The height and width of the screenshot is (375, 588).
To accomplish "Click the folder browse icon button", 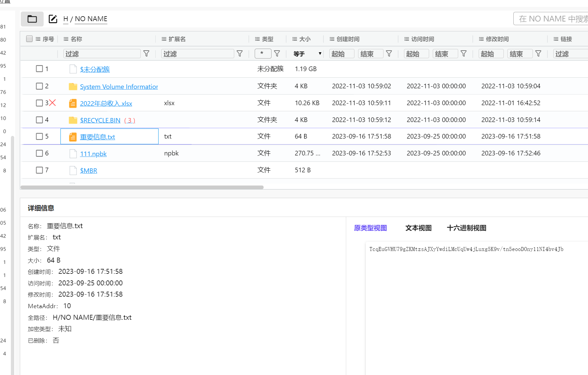I will [x=32, y=19].
